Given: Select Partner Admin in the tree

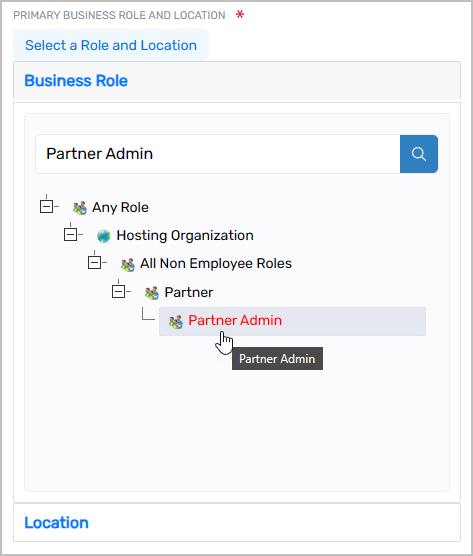Looking at the screenshot, I should click(x=292, y=321).
